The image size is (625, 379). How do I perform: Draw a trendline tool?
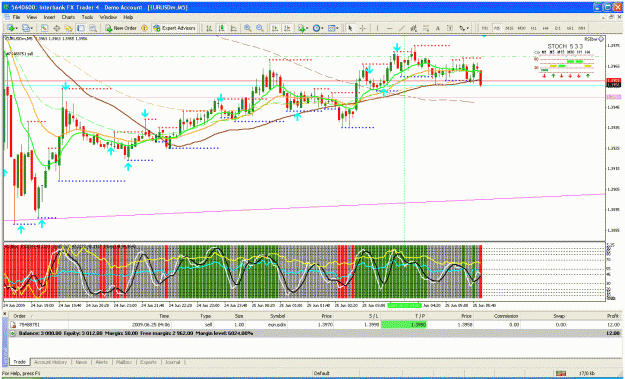pyautogui.click(x=402, y=28)
